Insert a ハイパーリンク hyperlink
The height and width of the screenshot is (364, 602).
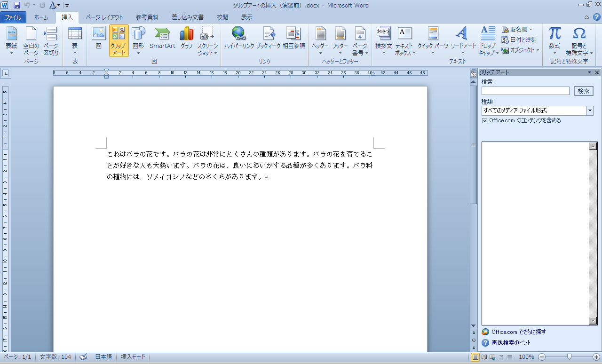(239, 40)
